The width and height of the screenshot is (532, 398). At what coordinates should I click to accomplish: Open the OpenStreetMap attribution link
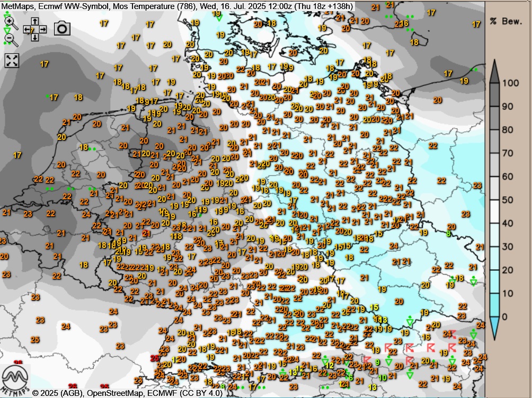115,393
